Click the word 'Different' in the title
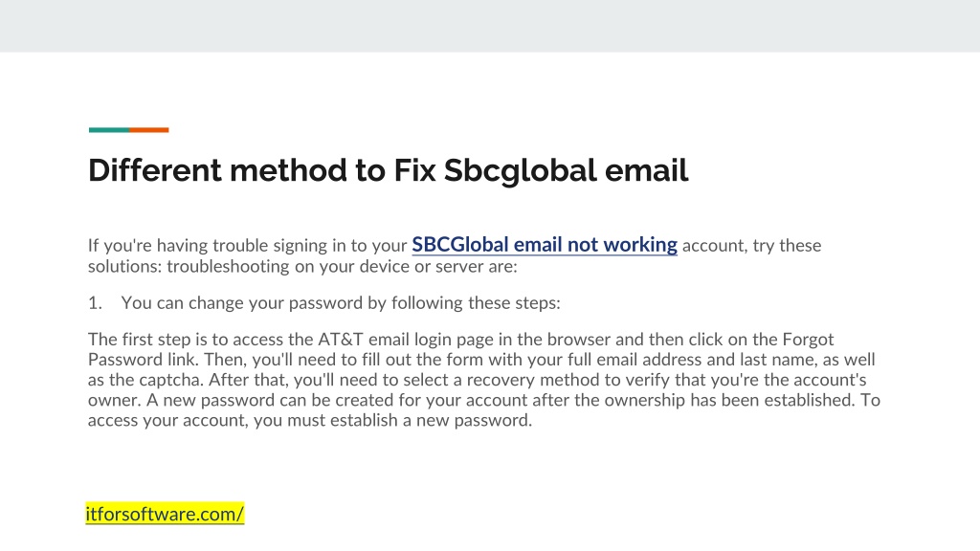 (154, 170)
